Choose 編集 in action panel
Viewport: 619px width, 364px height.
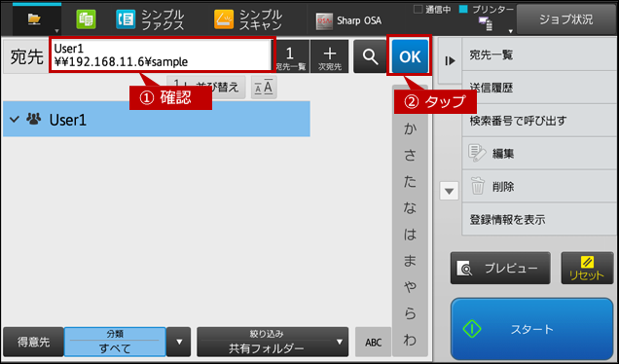[x=539, y=153]
